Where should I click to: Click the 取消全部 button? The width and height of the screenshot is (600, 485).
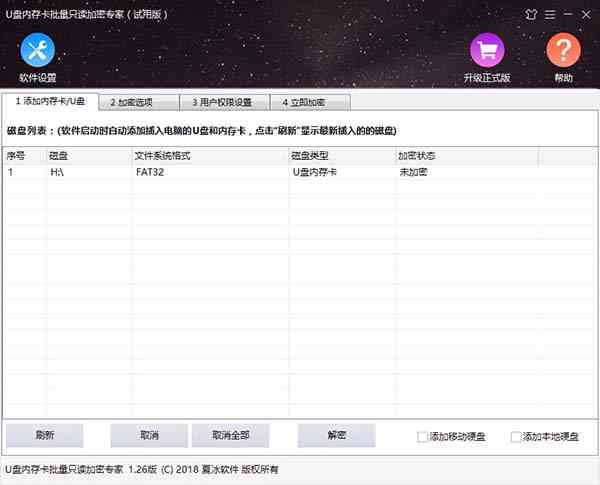230,435
